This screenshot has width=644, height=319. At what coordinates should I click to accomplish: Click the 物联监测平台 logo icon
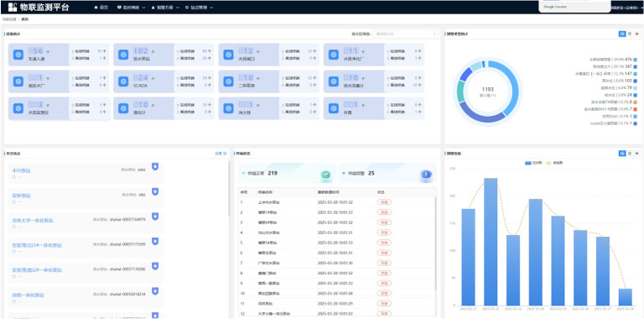pos(13,7)
